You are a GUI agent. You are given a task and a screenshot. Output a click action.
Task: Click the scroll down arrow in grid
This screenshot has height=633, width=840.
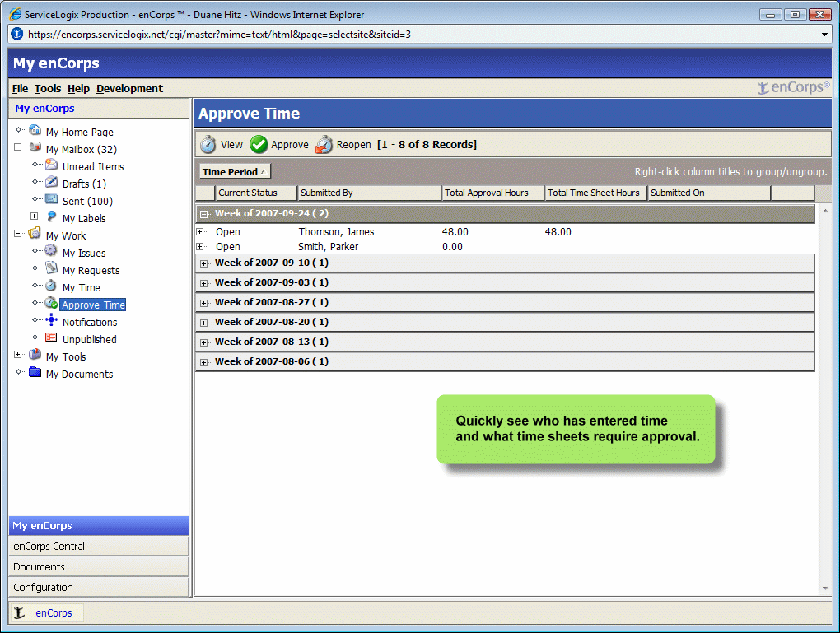[x=825, y=588]
